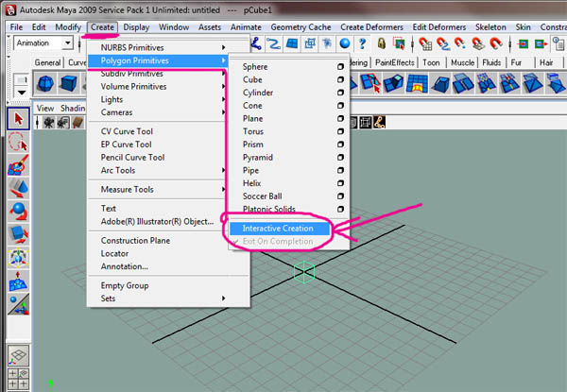567x392 pixels.
Task: Click the extrude face shelf icon
Action: [394, 83]
